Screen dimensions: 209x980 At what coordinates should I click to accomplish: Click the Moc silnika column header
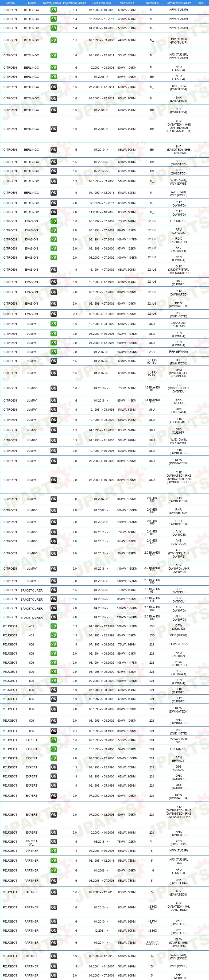(x=127, y=3)
